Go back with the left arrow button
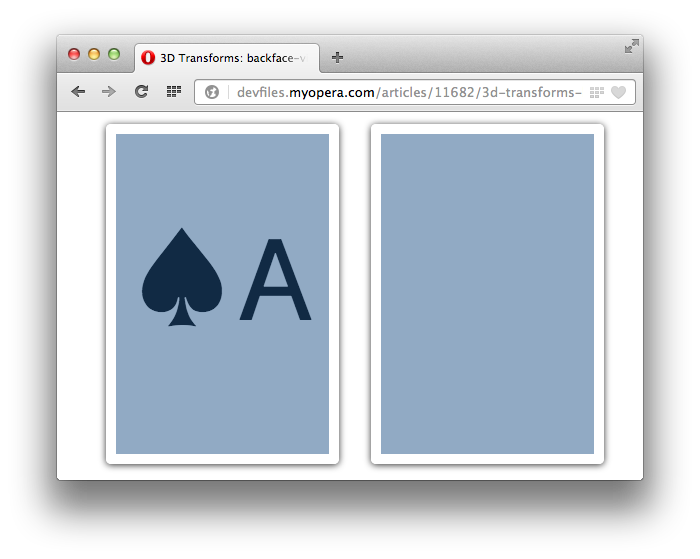The width and height of the screenshot is (700, 559). 78,92
